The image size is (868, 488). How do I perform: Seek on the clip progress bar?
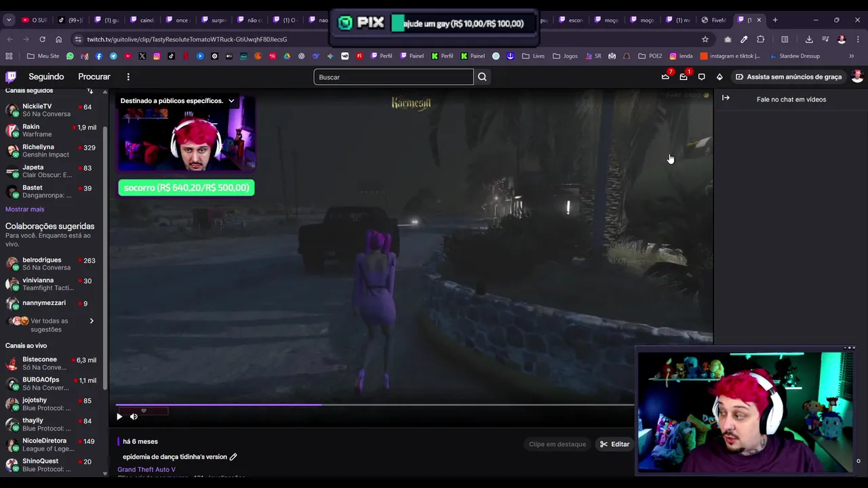click(374, 405)
